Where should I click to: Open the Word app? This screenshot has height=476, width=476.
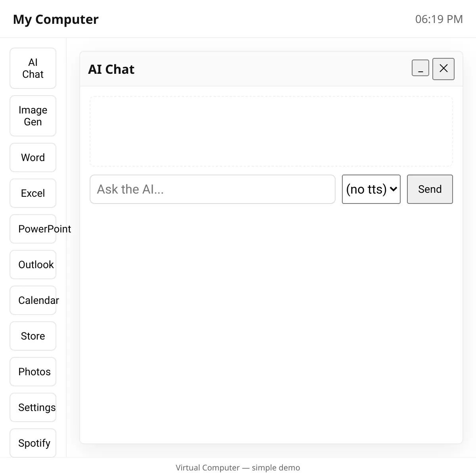point(33,157)
